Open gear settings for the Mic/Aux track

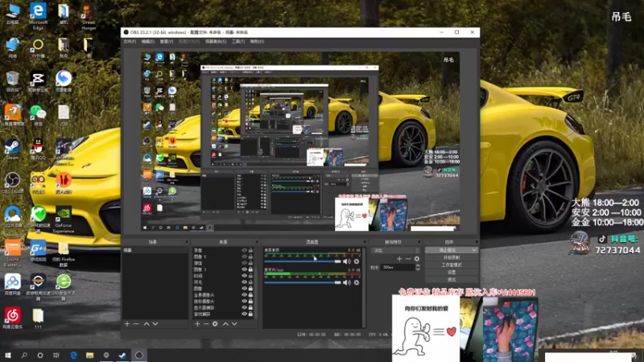[x=357, y=282]
